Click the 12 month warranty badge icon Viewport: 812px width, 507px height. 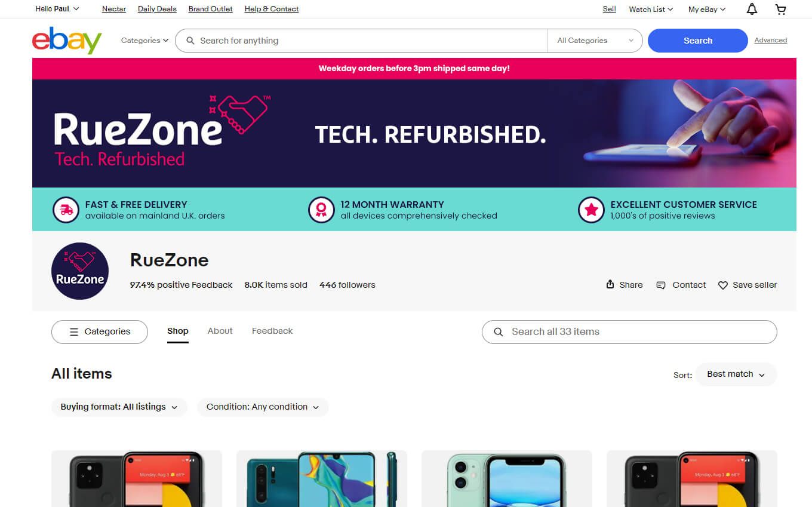[321, 210]
